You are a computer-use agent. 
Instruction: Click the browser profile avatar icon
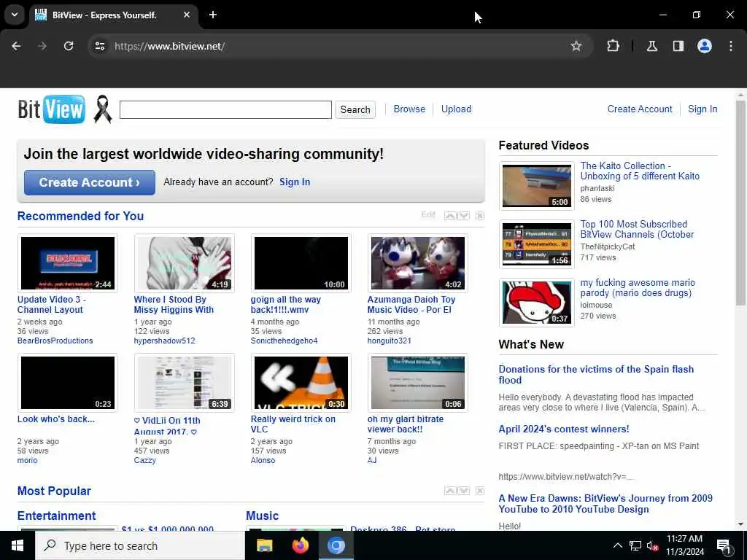coord(705,46)
